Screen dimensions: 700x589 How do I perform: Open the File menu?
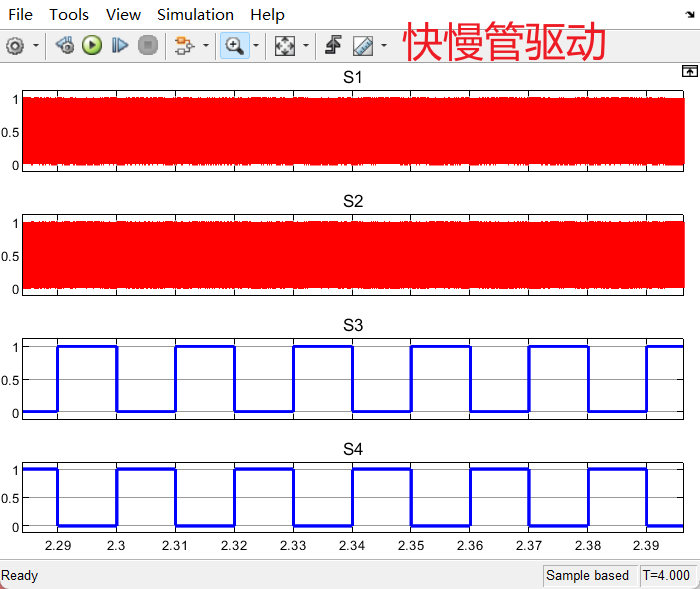click(x=20, y=14)
